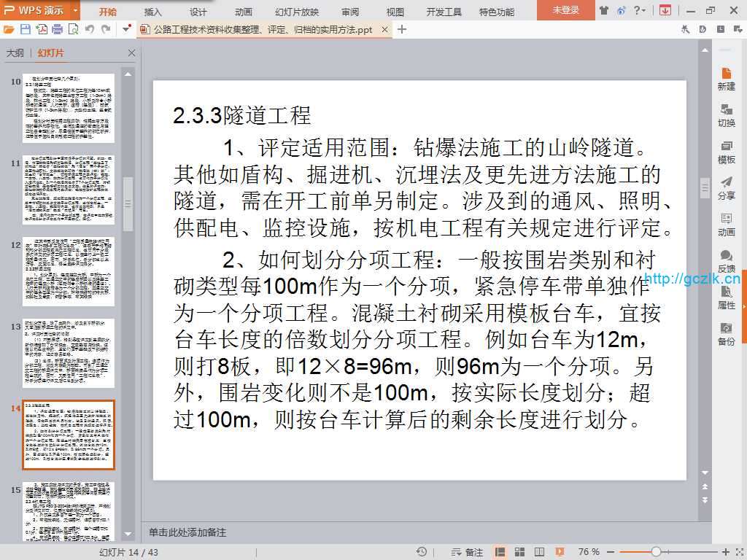
Task: Click the Print icon in quick toolbar
Action: coord(58,29)
